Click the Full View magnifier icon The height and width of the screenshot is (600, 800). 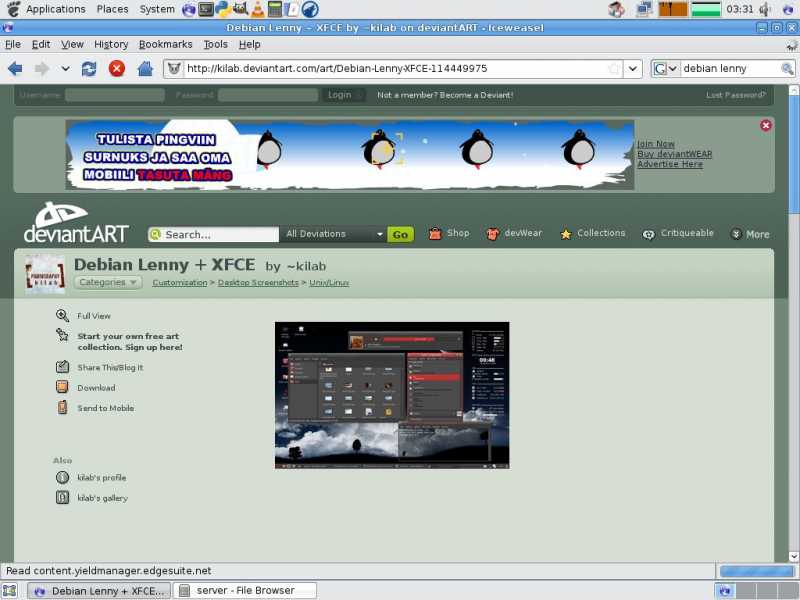62,316
